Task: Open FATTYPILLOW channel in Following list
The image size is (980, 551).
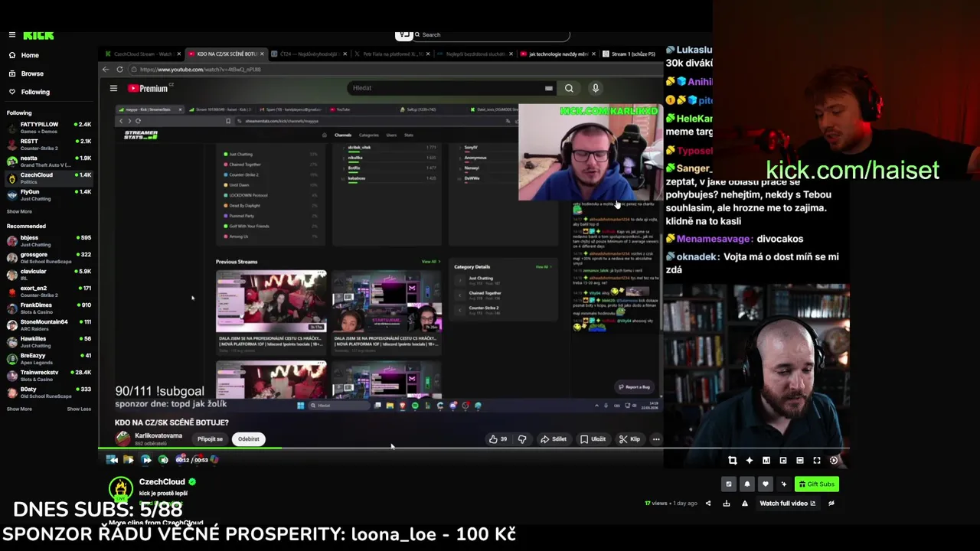Action: [x=49, y=127]
